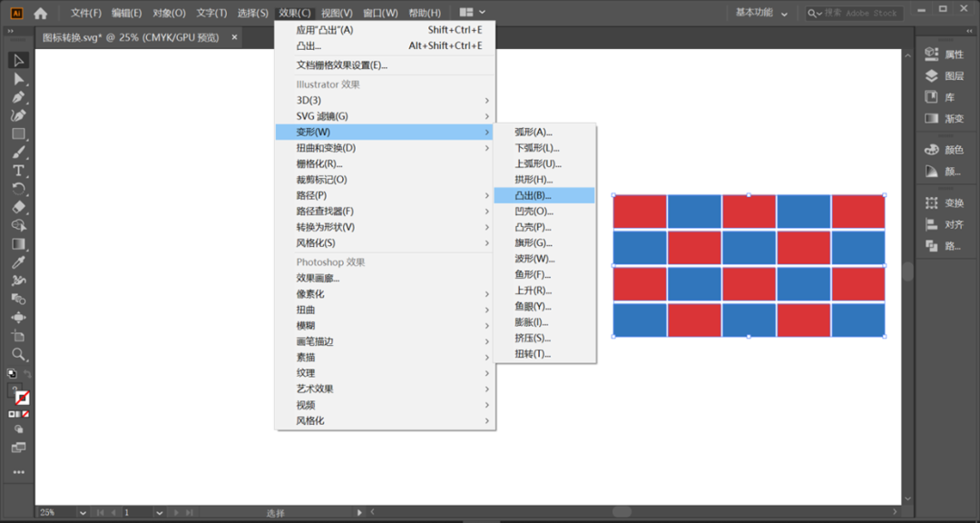Click the Home icon in top bar
Screen dimensions: 980x523
pyautogui.click(x=41, y=13)
